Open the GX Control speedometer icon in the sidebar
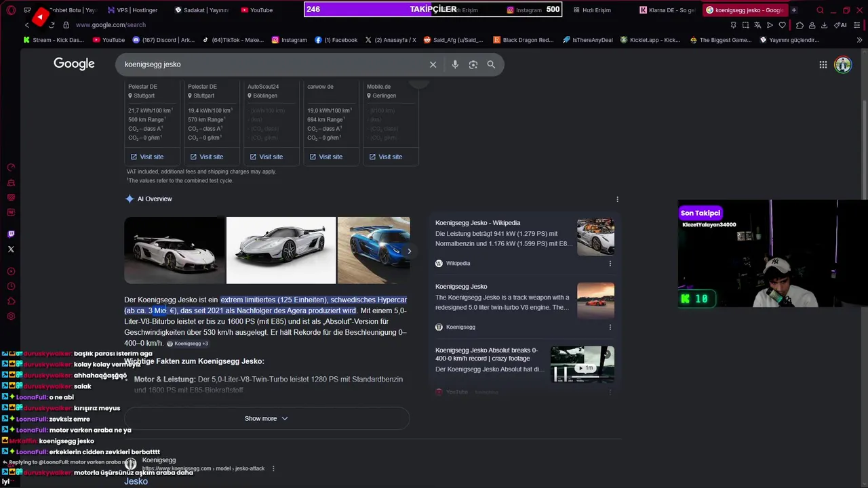This screenshot has height=488, width=868. 11,167
